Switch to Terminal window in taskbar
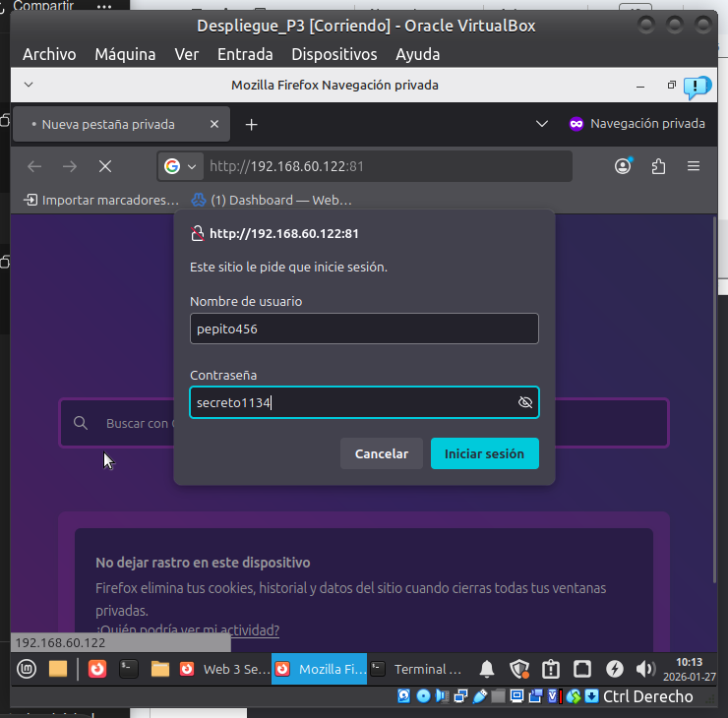This screenshot has height=718, width=728. click(416, 669)
